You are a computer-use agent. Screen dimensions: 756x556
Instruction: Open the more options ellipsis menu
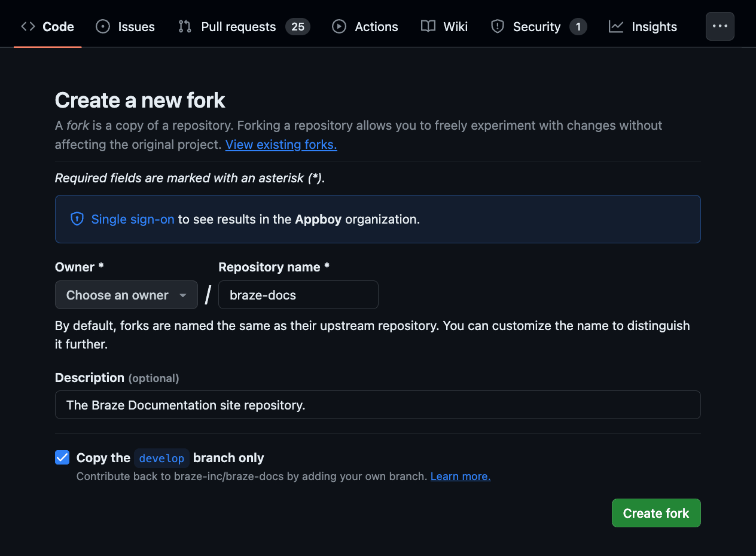click(720, 26)
